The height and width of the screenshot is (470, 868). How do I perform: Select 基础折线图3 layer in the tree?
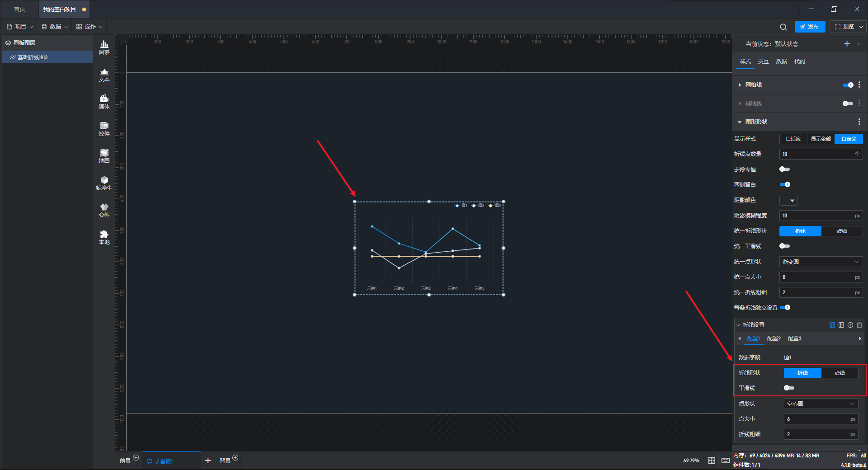(x=47, y=57)
